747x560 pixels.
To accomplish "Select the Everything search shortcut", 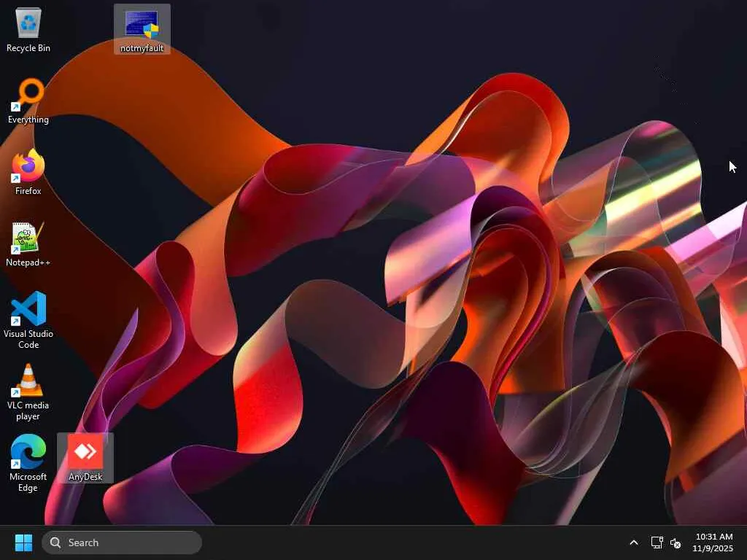I will tap(28, 101).
